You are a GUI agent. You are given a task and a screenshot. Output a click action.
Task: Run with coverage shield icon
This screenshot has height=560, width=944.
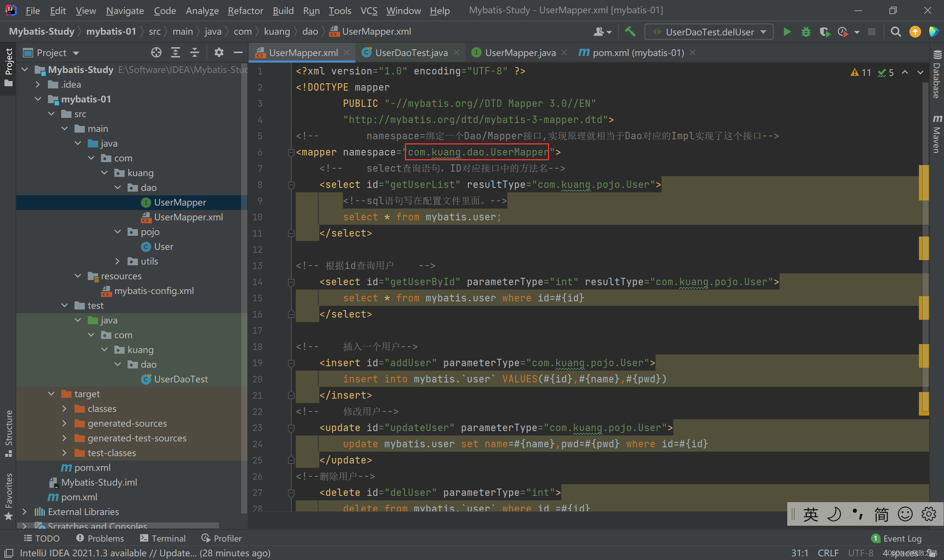pos(825,32)
